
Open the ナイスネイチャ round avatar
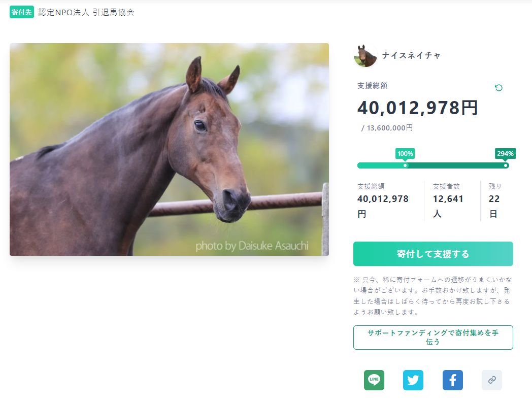tap(365, 56)
